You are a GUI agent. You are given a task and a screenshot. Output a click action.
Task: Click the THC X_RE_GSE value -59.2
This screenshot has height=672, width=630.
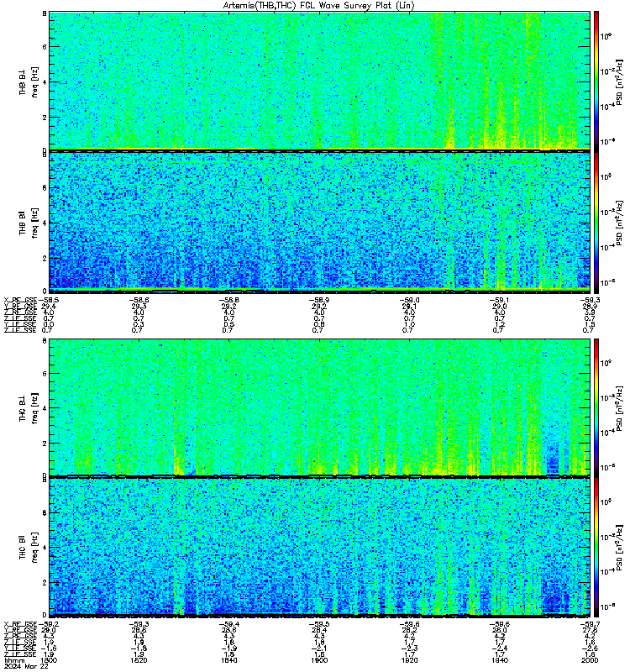tap(49, 624)
